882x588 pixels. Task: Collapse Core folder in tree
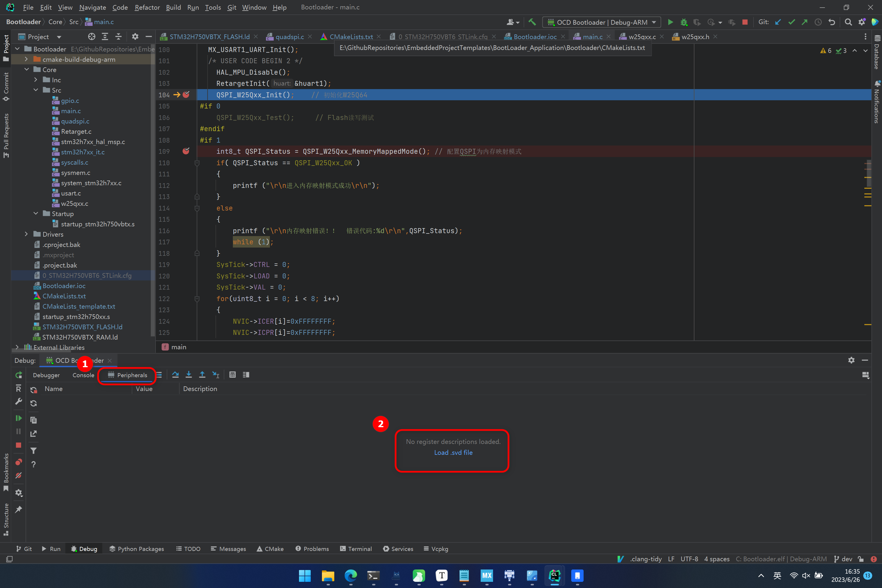click(26, 69)
